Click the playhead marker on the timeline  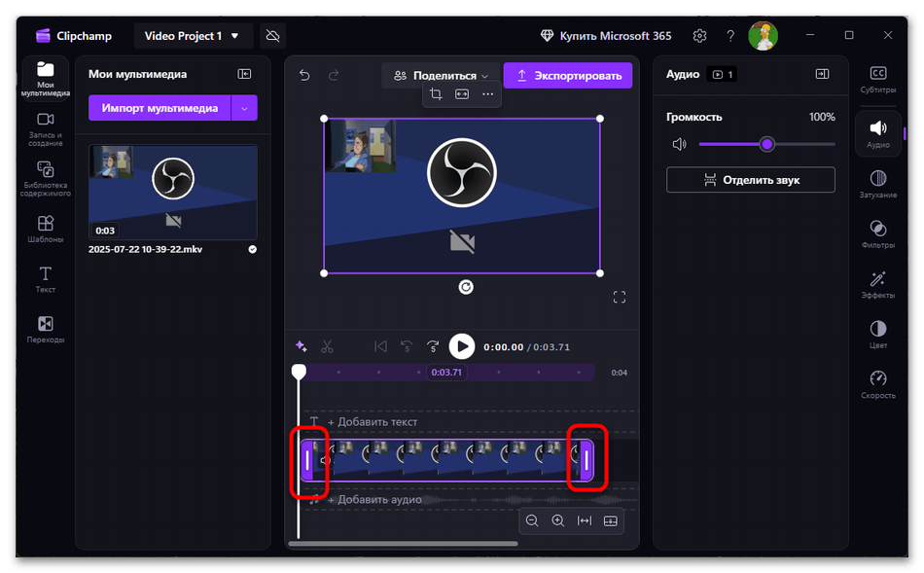click(299, 372)
